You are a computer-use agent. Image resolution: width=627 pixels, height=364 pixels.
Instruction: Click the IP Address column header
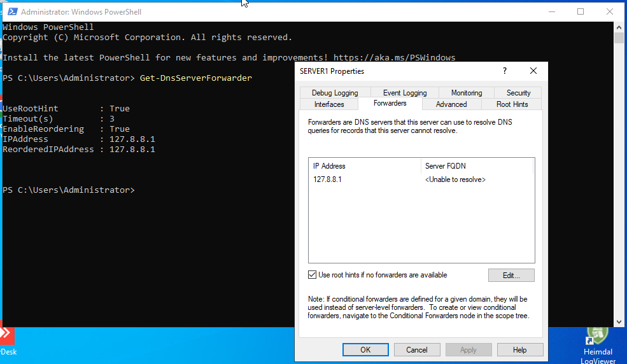[x=365, y=166]
